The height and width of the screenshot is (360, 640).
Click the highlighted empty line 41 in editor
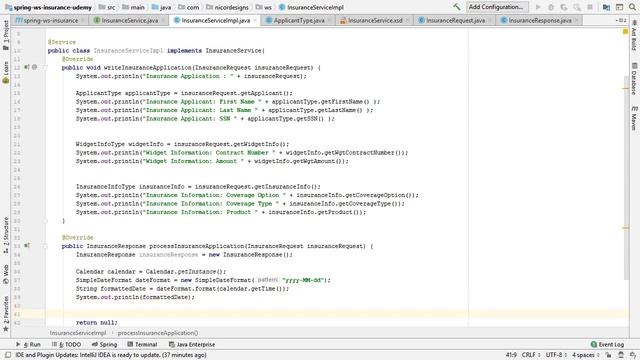(x=337, y=314)
